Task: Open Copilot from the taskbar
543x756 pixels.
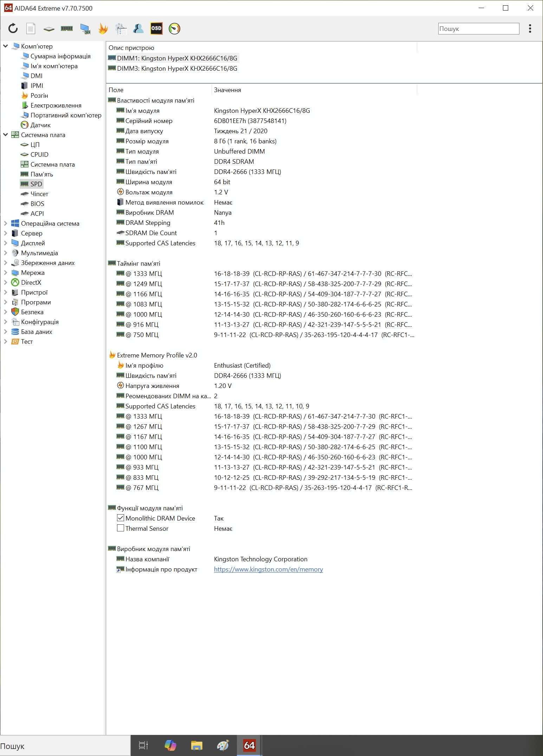Action: (x=170, y=745)
